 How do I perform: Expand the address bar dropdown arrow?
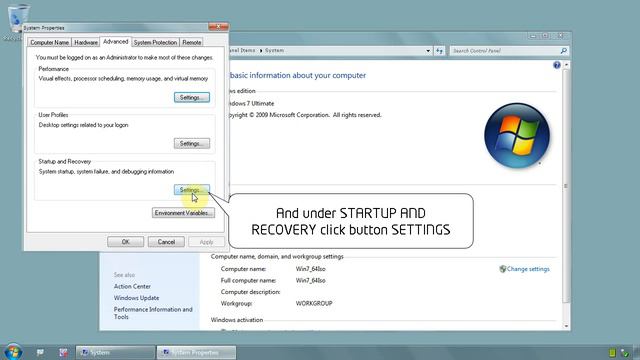[x=428, y=51]
